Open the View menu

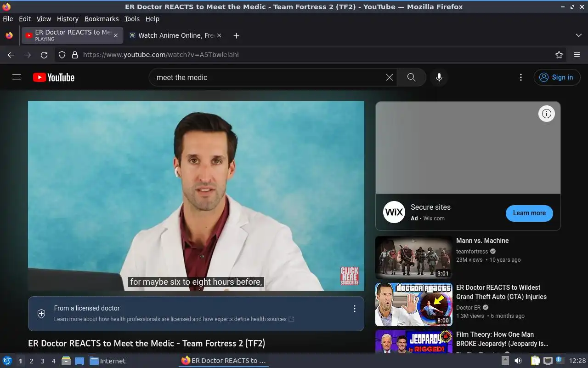click(x=44, y=19)
